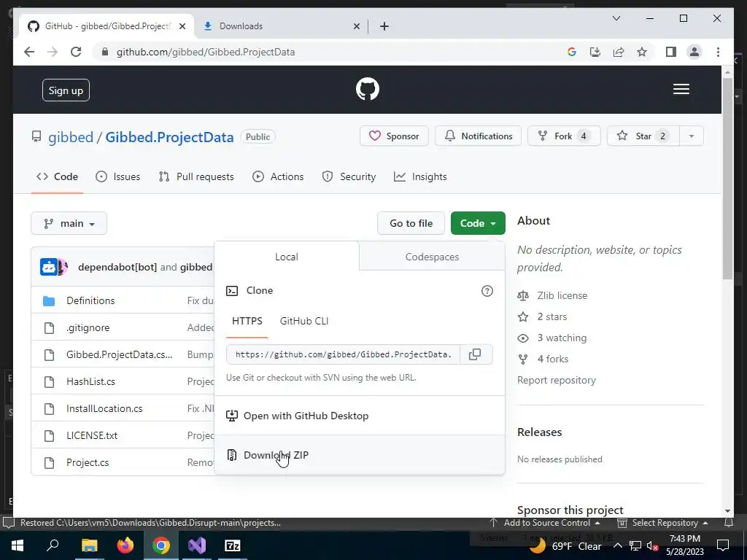The height and width of the screenshot is (560, 747).
Task: Expand the dropdown arrow beside Star
Action: pyautogui.click(x=692, y=136)
